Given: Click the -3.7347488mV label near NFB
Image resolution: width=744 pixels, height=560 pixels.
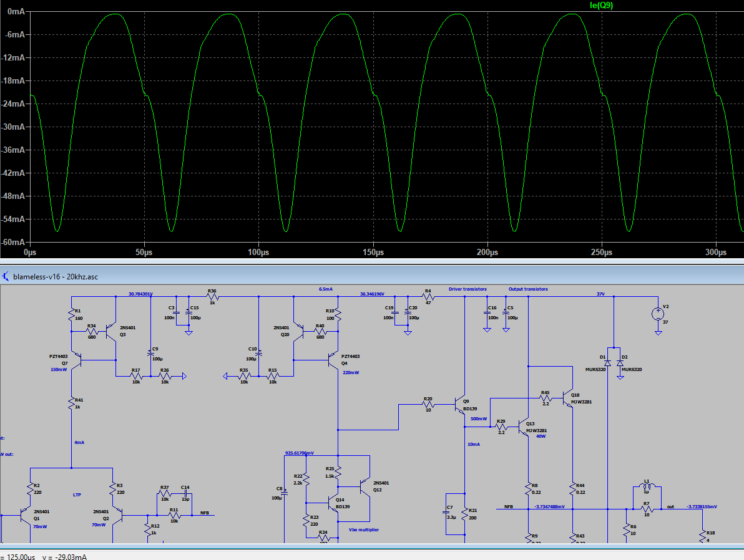Looking at the screenshot, I should pos(549,506).
